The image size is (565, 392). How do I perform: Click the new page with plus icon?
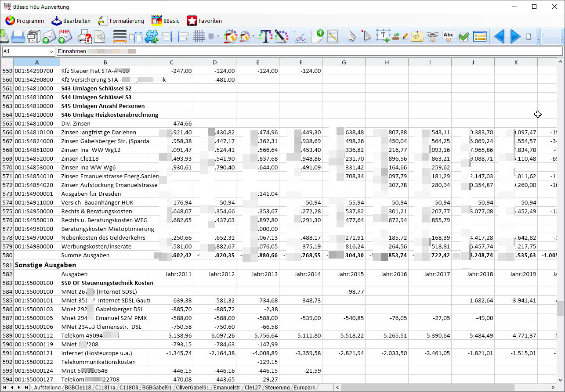(x=317, y=36)
